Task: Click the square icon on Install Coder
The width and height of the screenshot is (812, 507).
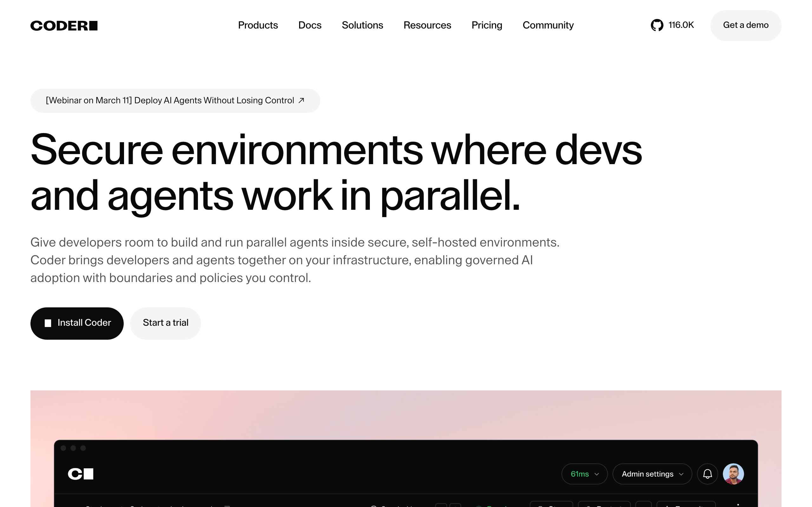Action: [x=48, y=323]
